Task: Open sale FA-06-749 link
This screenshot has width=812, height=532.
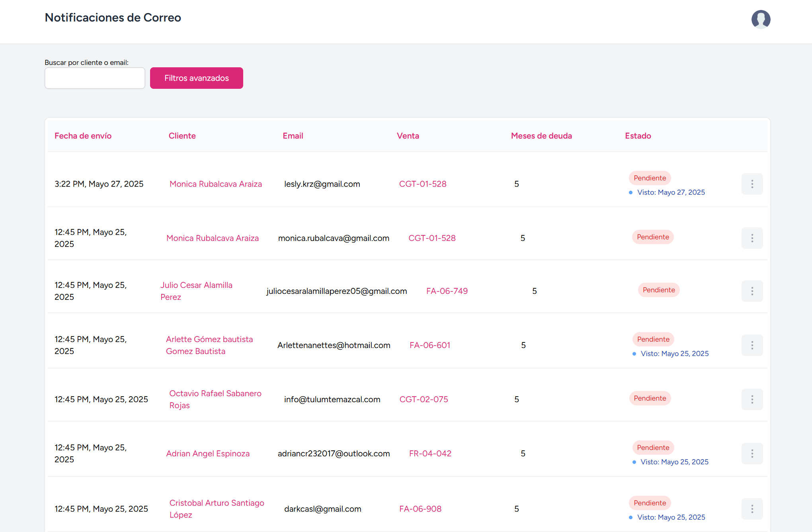Action: coord(447,291)
